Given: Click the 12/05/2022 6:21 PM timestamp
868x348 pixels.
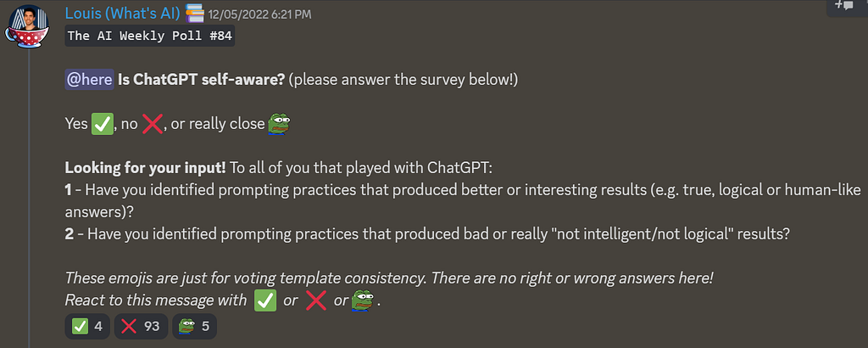Looking at the screenshot, I should [259, 14].
